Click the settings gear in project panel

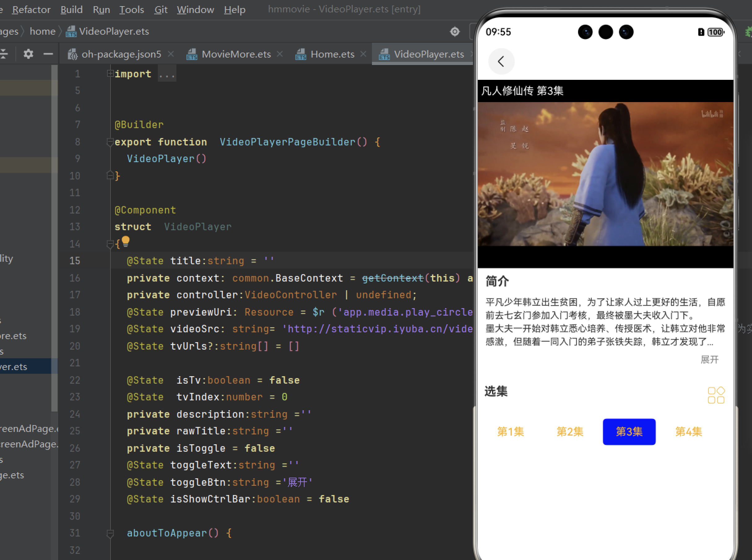[28, 54]
